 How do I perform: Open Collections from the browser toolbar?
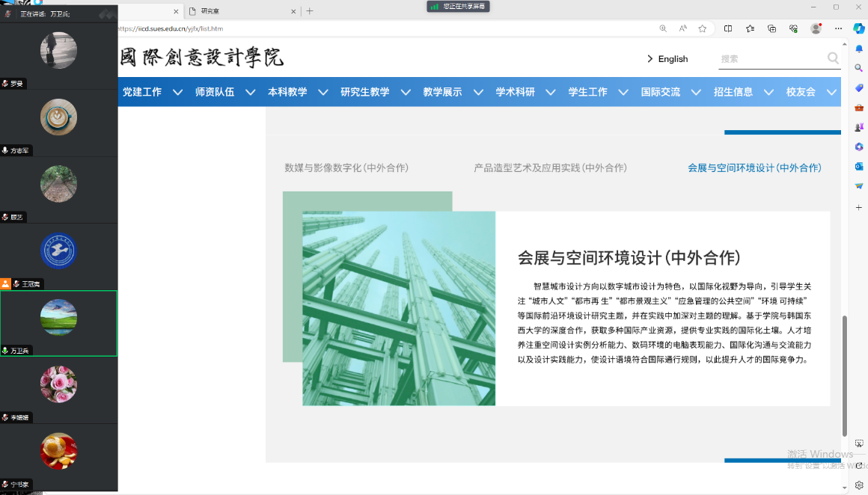coord(771,28)
